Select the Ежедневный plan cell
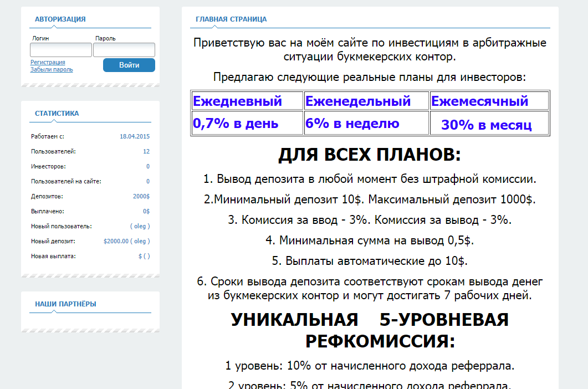This screenshot has height=389, width=588. [x=237, y=101]
